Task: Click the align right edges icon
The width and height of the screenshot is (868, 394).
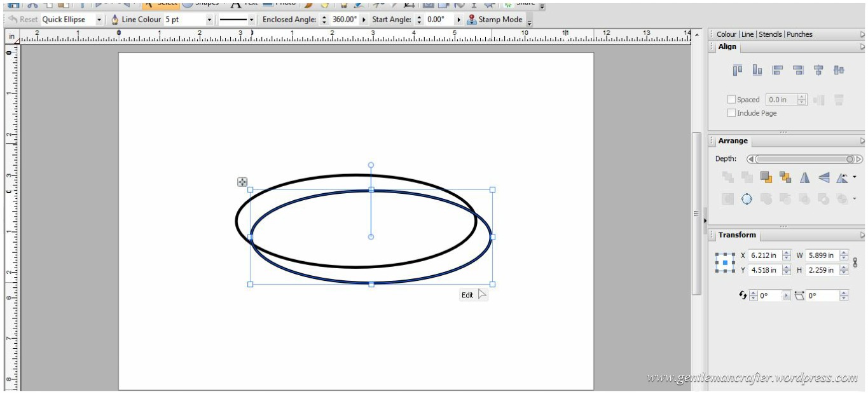Action: (798, 71)
